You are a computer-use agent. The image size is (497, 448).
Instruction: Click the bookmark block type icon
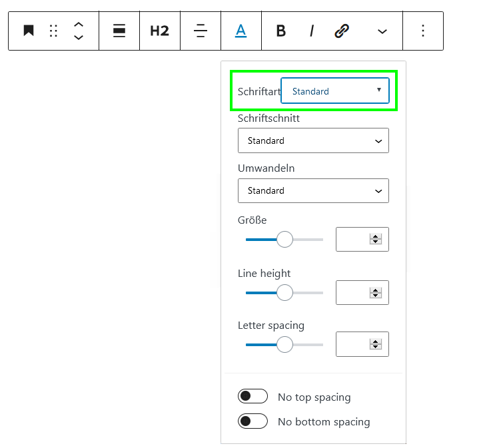tap(29, 31)
